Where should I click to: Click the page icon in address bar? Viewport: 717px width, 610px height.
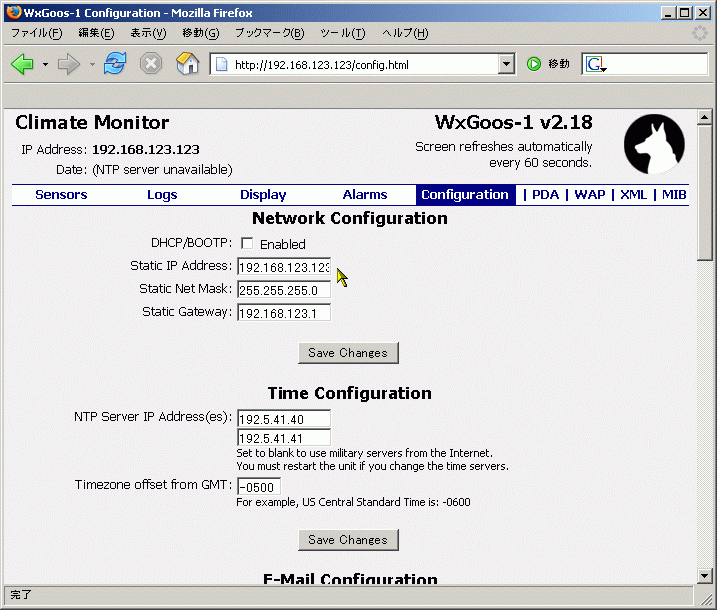click(x=221, y=64)
